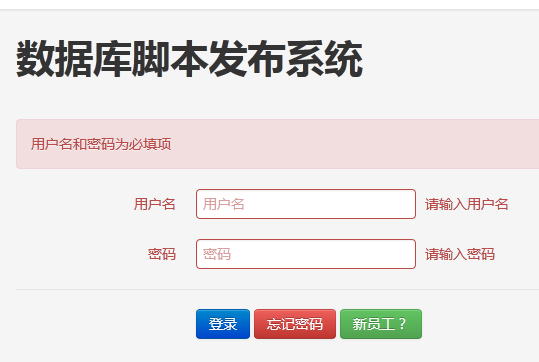Click the white header strip at the top
This screenshot has height=362, width=539.
coord(270,4)
